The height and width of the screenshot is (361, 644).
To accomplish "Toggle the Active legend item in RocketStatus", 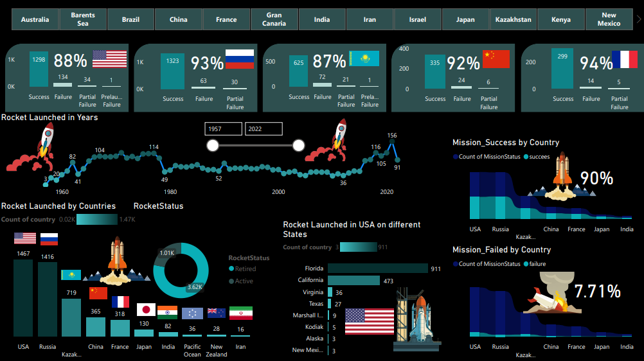I will (241, 281).
